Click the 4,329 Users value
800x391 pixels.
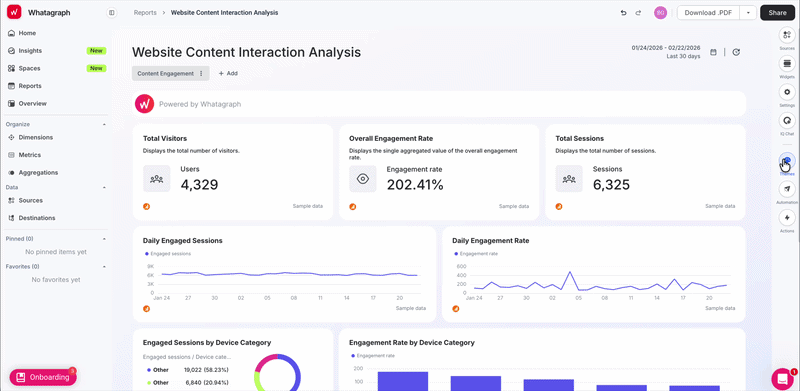[199, 185]
